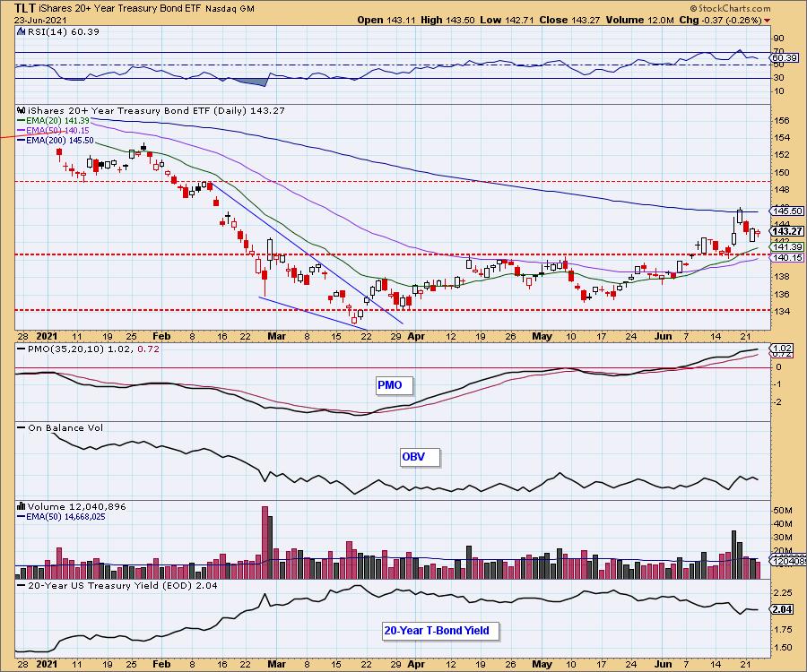Select the RSI(14) 60.39 indicator label

[64, 31]
